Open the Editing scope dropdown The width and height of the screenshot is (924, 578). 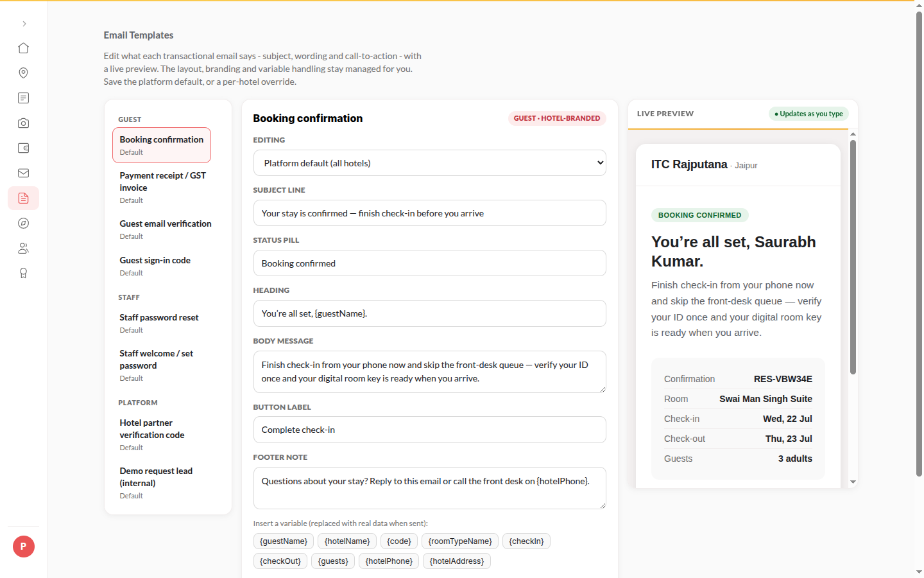pyautogui.click(x=430, y=163)
